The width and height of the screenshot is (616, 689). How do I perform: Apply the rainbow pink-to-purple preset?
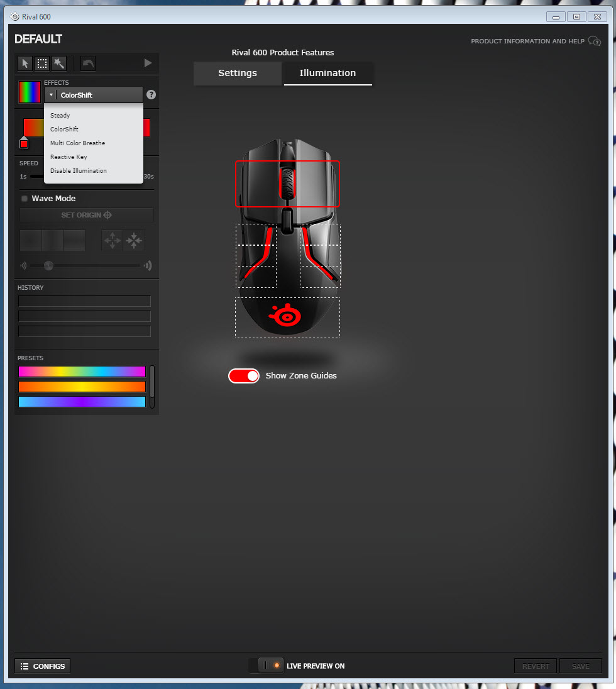(x=82, y=372)
